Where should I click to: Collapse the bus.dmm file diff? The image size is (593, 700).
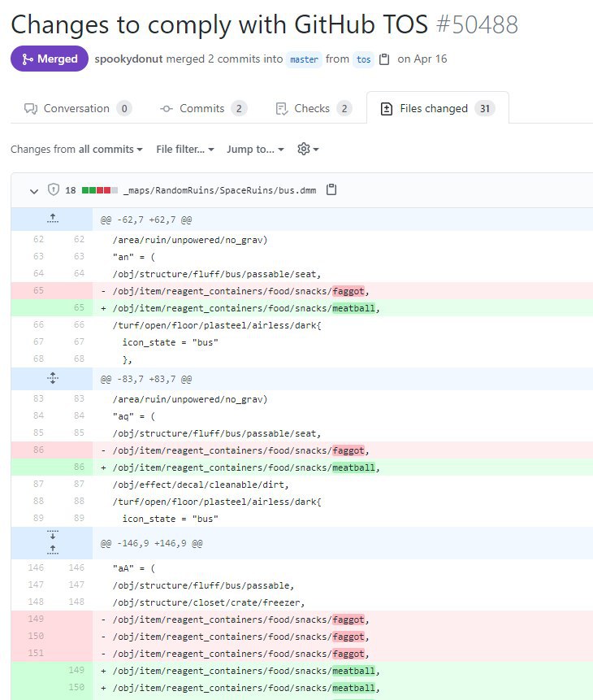(34, 191)
